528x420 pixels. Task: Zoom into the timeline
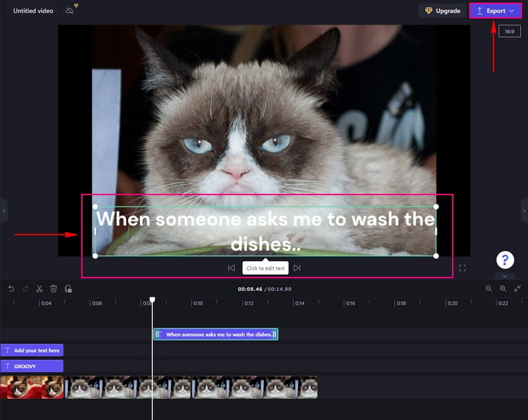(x=503, y=288)
